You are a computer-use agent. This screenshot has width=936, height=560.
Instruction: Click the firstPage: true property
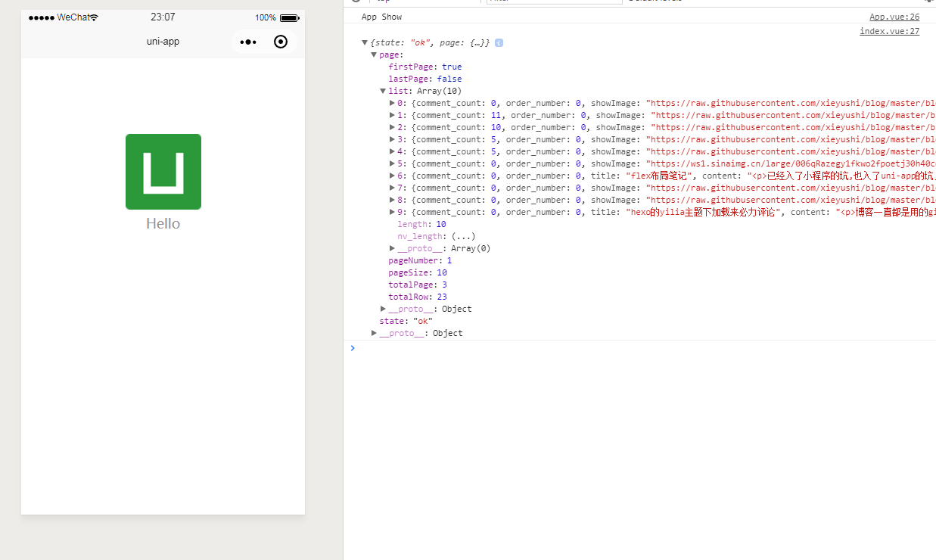pos(424,67)
